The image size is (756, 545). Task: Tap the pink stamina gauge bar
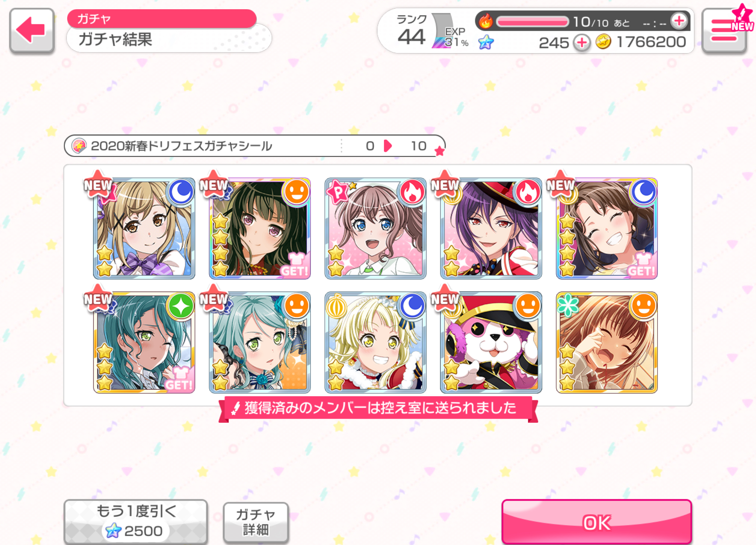coord(532,22)
